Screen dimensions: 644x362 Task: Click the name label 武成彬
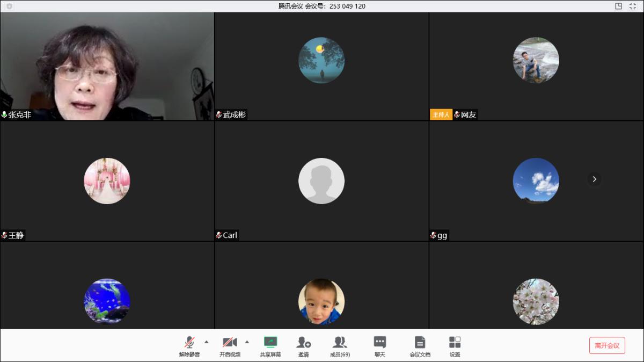235,114
